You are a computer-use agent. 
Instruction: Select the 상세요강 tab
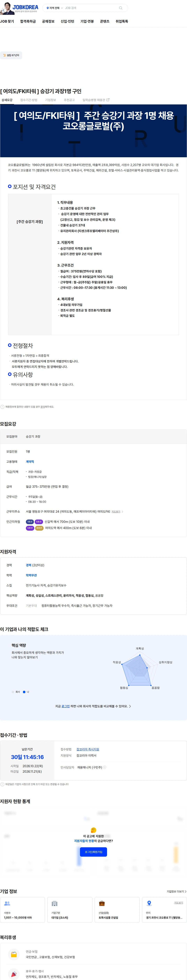tap(7, 100)
